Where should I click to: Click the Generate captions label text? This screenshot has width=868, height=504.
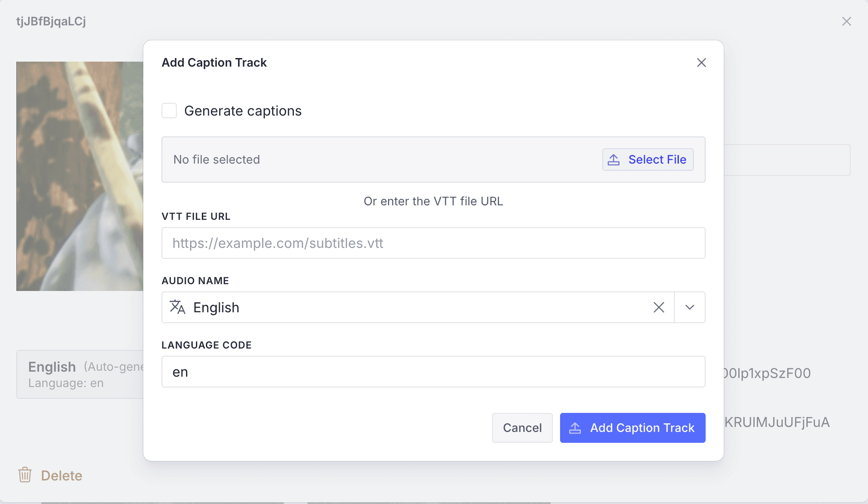click(x=243, y=111)
